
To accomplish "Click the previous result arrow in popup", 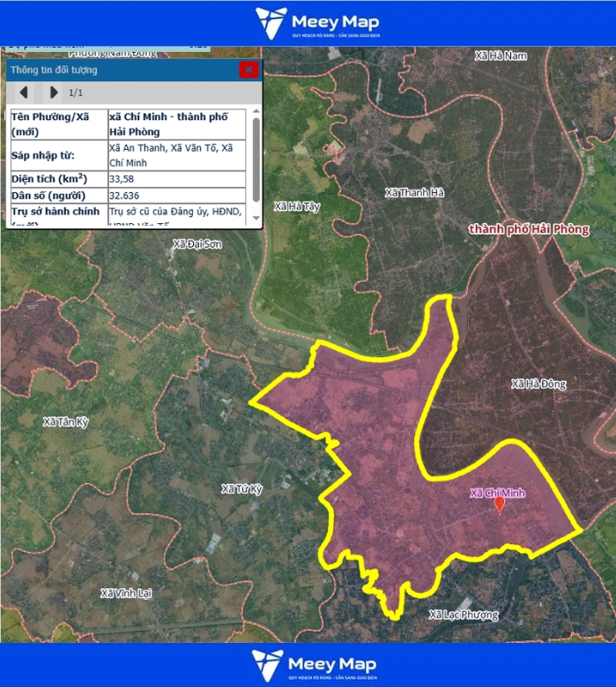I will point(24,92).
